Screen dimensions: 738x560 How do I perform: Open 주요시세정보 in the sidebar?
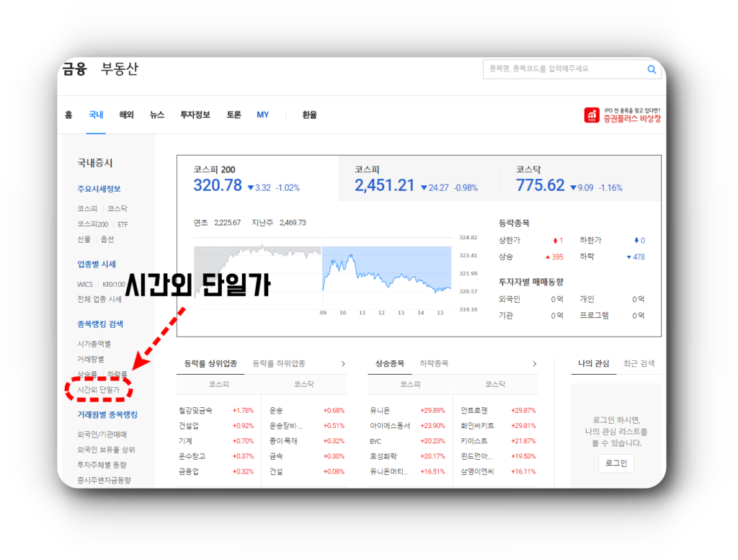pyautogui.click(x=99, y=189)
